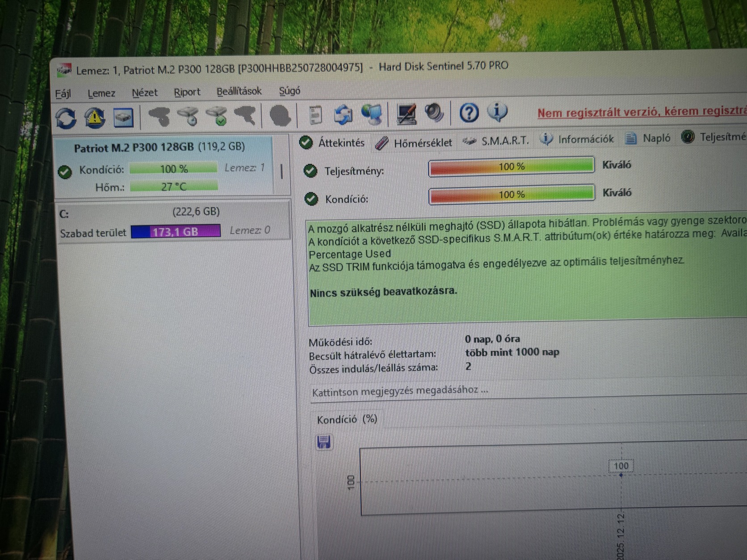Click the speaker sound toolbar icon
747x560 pixels.
coord(434,113)
